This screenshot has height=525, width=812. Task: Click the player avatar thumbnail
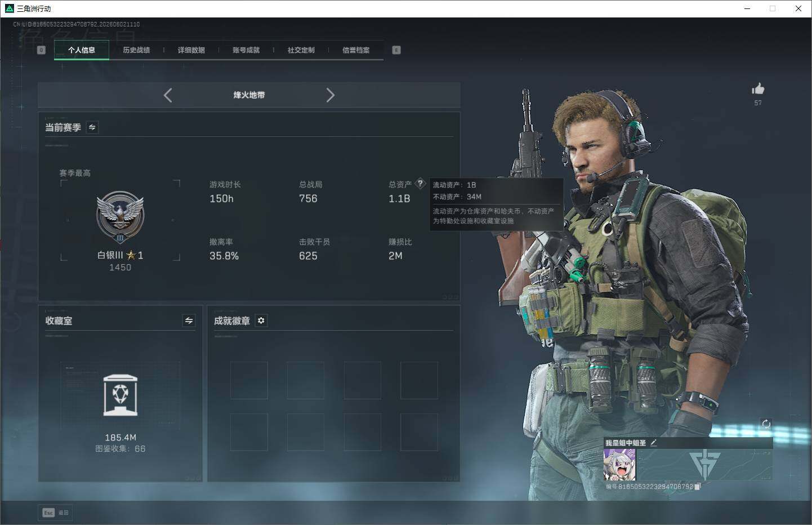pos(620,465)
